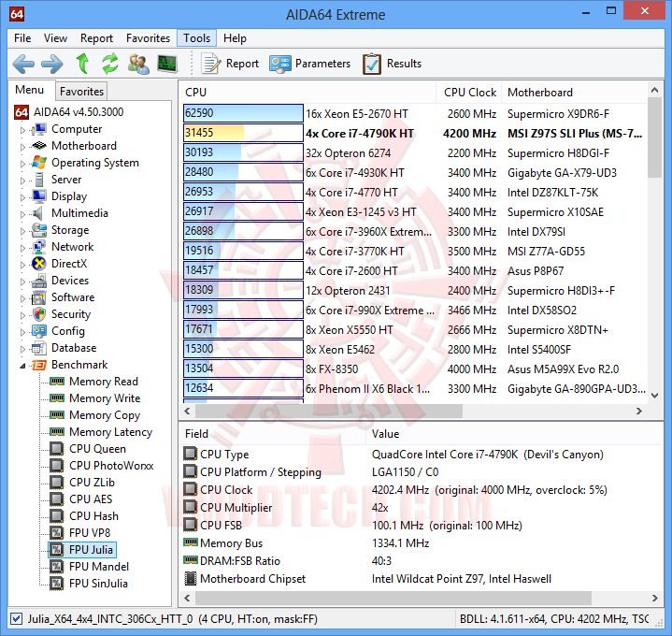Sort by CPU Clock column header
Image resolution: width=672 pixels, height=636 pixels.
pyautogui.click(x=470, y=93)
